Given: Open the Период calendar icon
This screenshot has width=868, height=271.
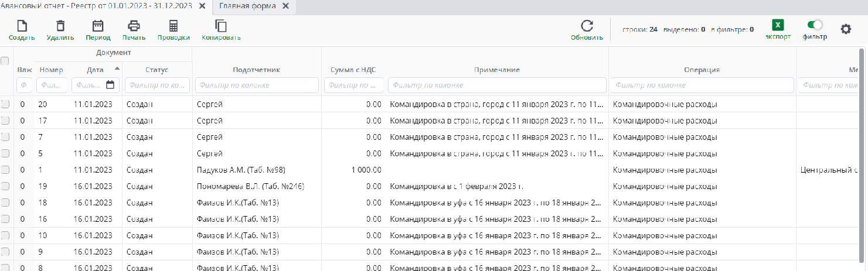Looking at the screenshot, I should point(98,26).
